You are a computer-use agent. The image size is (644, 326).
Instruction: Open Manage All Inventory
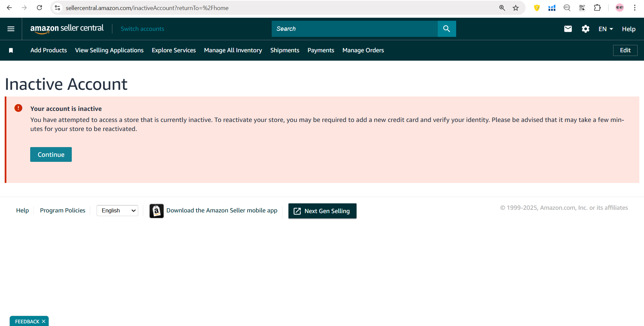point(233,50)
